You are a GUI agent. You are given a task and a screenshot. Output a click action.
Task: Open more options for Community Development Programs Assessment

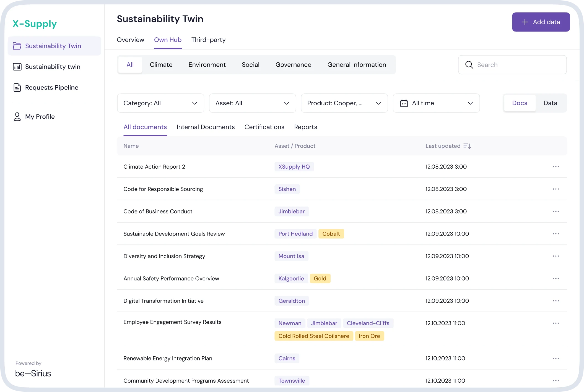coord(556,381)
